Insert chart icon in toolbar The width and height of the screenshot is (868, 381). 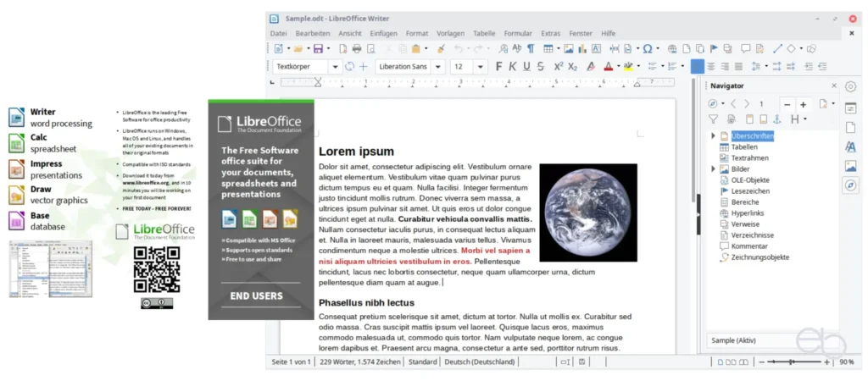582,48
